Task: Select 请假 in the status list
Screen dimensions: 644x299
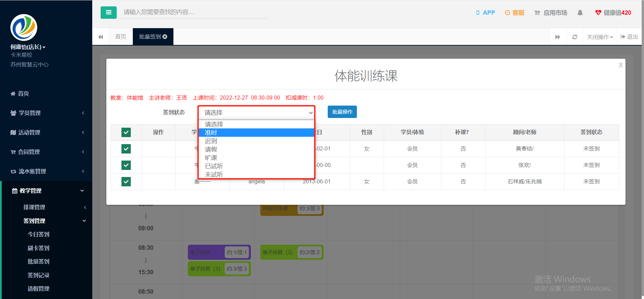Action: (257, 149)
